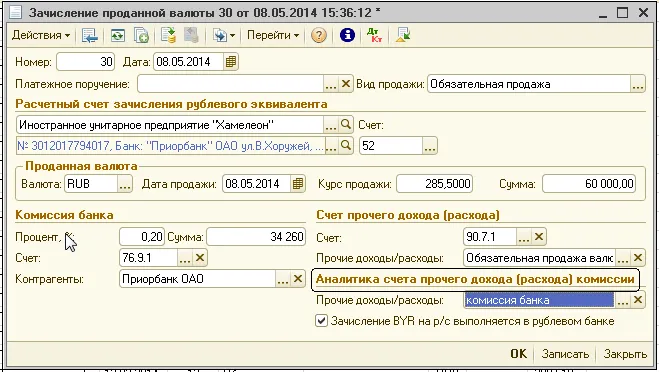
Task: Click the blue information icon
Action: [x=347, y=36]
